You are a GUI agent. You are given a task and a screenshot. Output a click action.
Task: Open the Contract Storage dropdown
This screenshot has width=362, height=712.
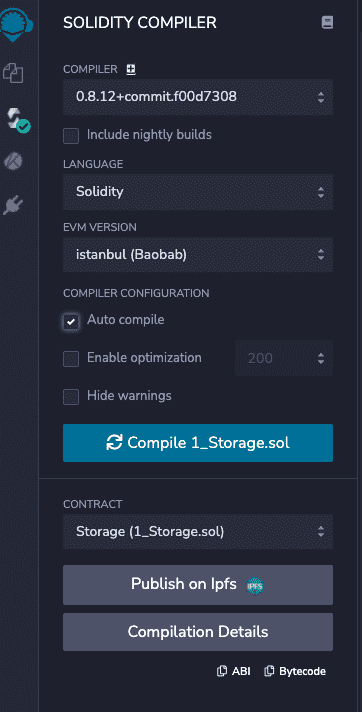coord(198,531)
